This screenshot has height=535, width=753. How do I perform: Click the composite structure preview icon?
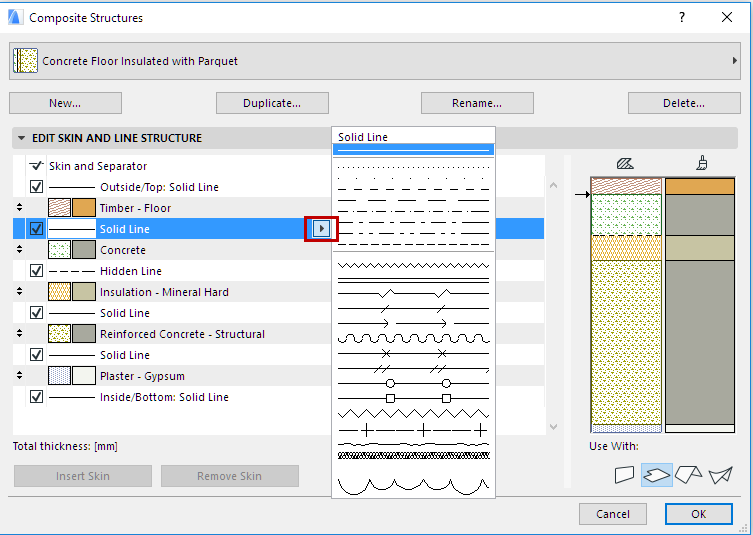25,61
